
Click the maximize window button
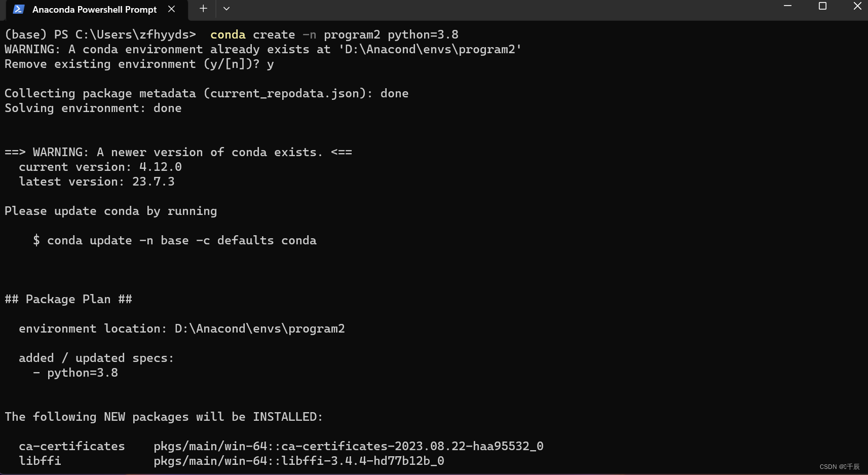[822, 6]
